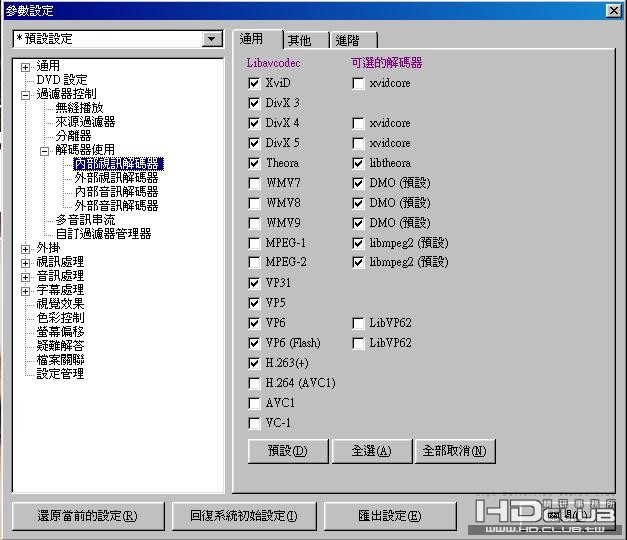The image size is (627, 540).
Task: Select 無縫播放 in the tree
Action: coord(79,108)
